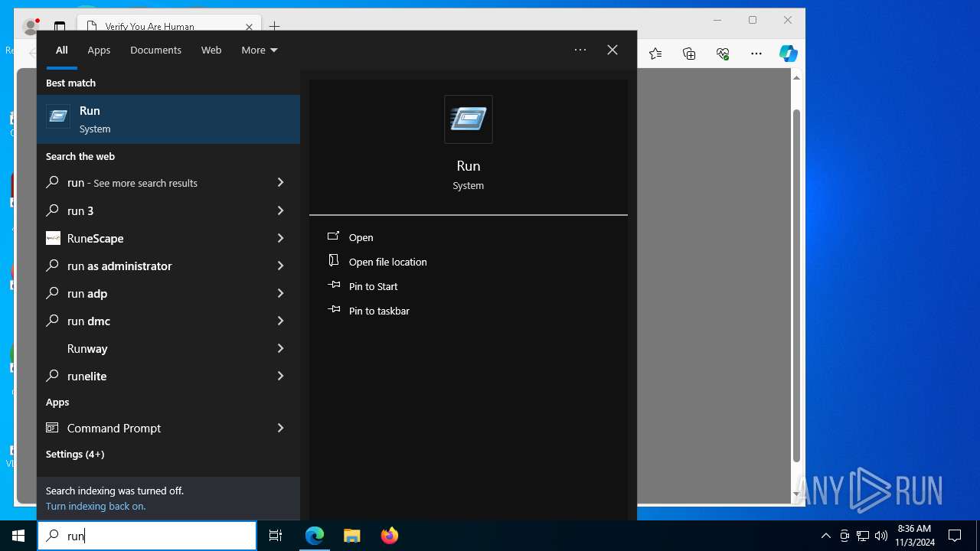
Task: Click the Open file location icon
Action: click(334, 261)
